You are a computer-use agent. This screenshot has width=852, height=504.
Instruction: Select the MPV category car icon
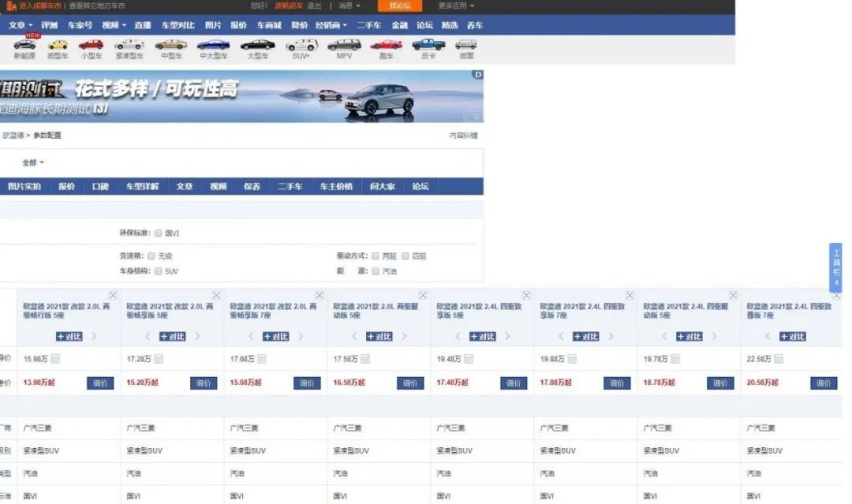[344, 45]
